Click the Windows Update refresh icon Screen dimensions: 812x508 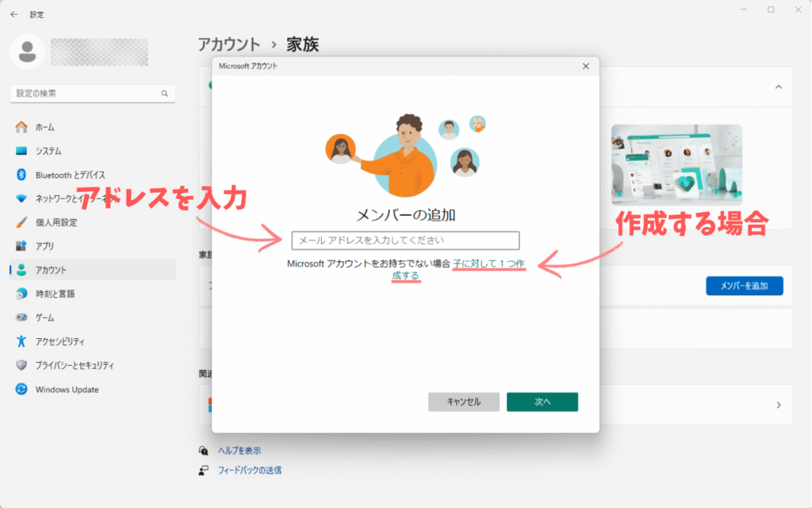point(21,389)
